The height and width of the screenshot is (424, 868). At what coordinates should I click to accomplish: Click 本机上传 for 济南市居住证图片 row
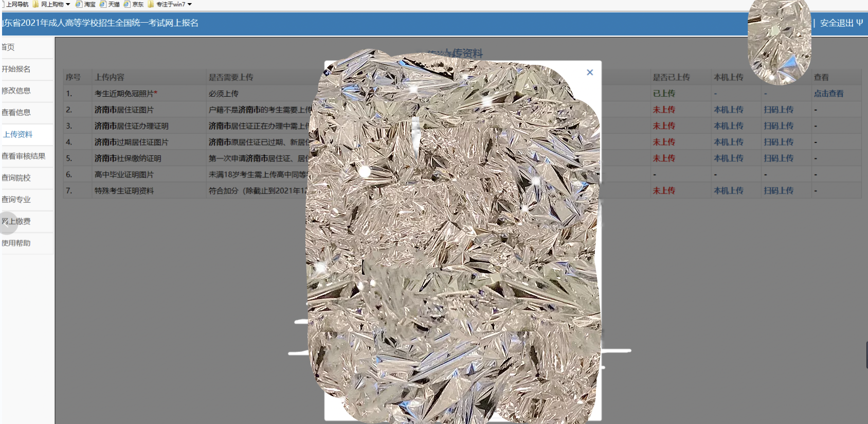(729, 110)
